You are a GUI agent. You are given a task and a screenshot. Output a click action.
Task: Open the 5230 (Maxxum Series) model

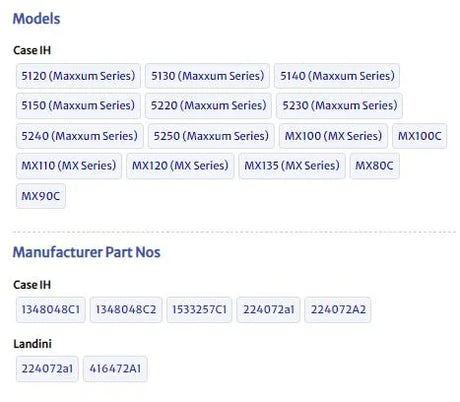[339, 106]
